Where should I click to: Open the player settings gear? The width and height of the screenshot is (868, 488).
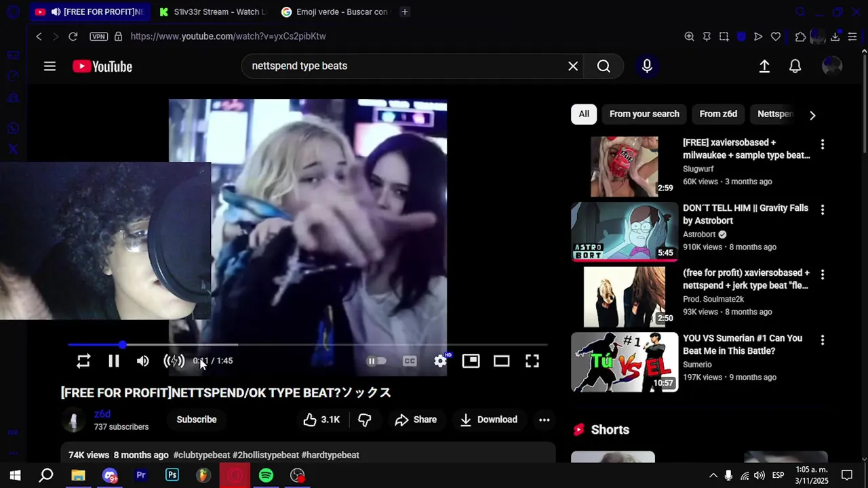pyautogui.click(x=440, y=361)
